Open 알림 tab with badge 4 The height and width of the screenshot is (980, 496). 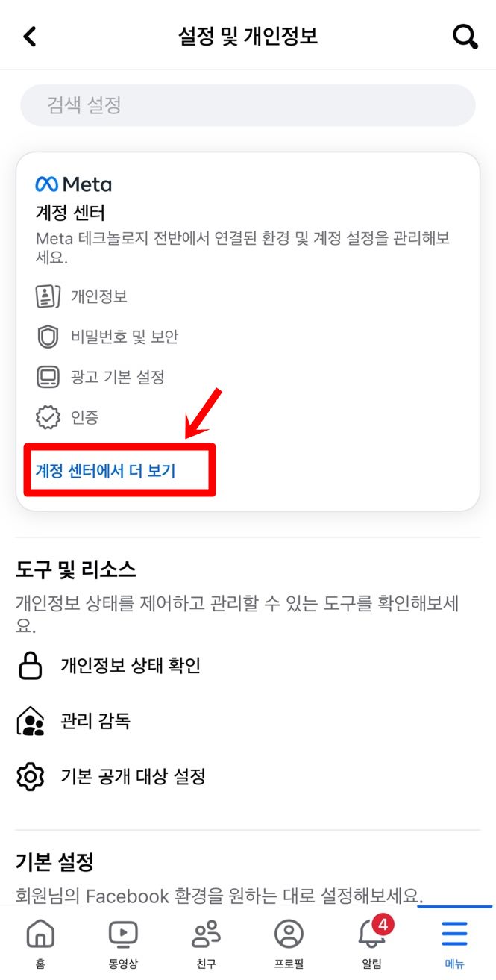click(x=372, y=943)
